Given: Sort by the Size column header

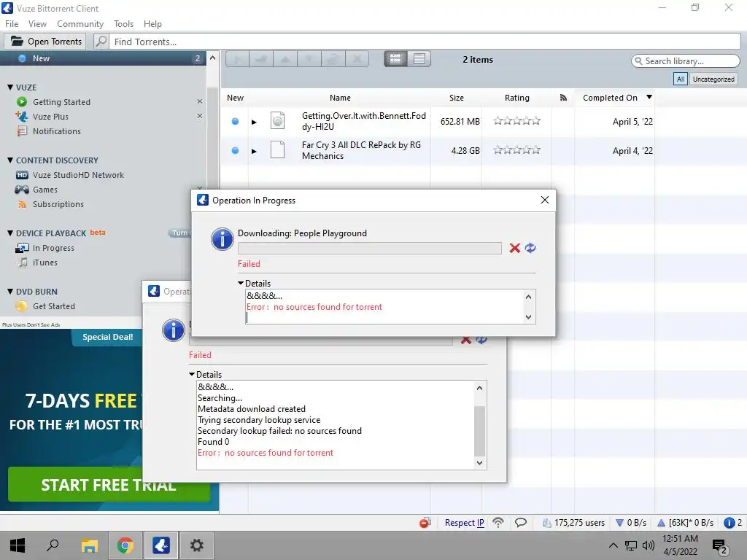Looking at the screenshot, I should (x=456, y=98).
